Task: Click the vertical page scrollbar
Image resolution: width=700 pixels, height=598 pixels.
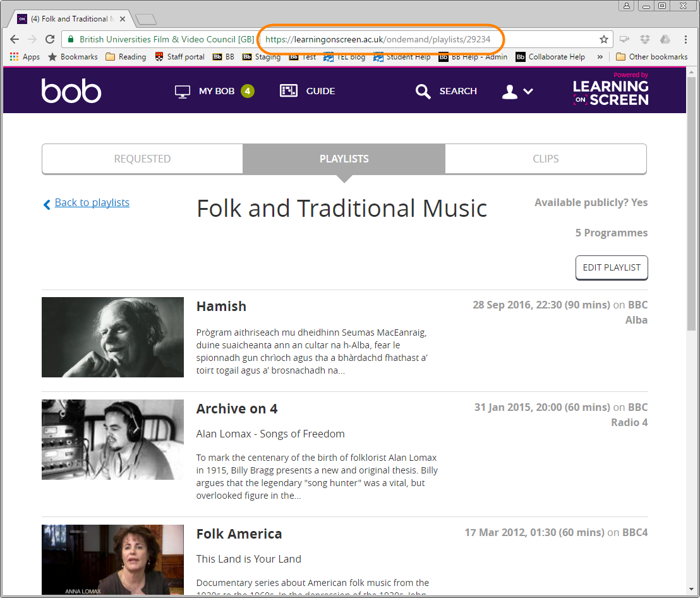Action: (692, 316)
